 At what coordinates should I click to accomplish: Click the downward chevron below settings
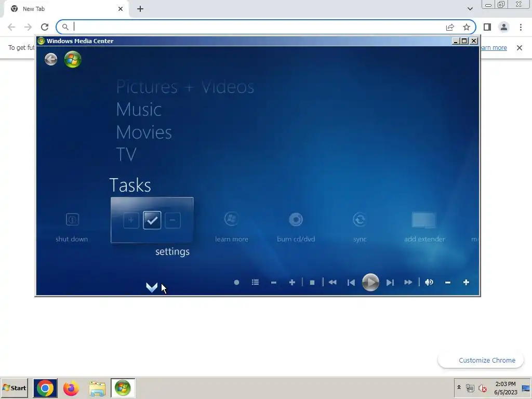click(x=152, y=287)
